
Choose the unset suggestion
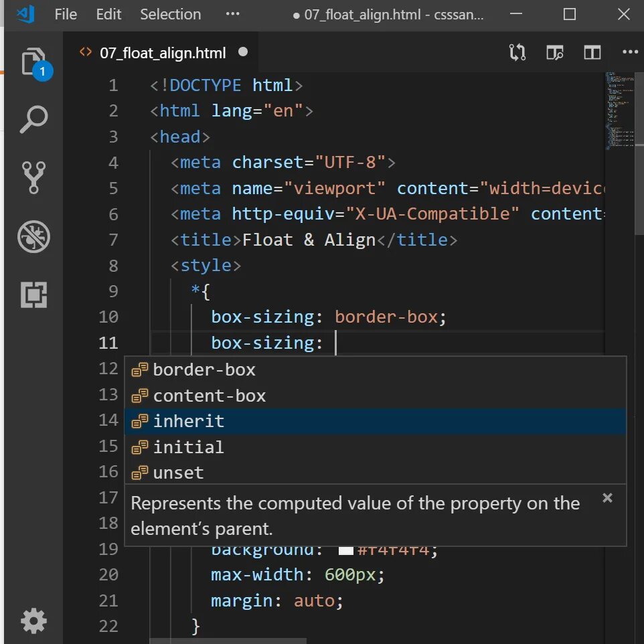click(375, 473)
